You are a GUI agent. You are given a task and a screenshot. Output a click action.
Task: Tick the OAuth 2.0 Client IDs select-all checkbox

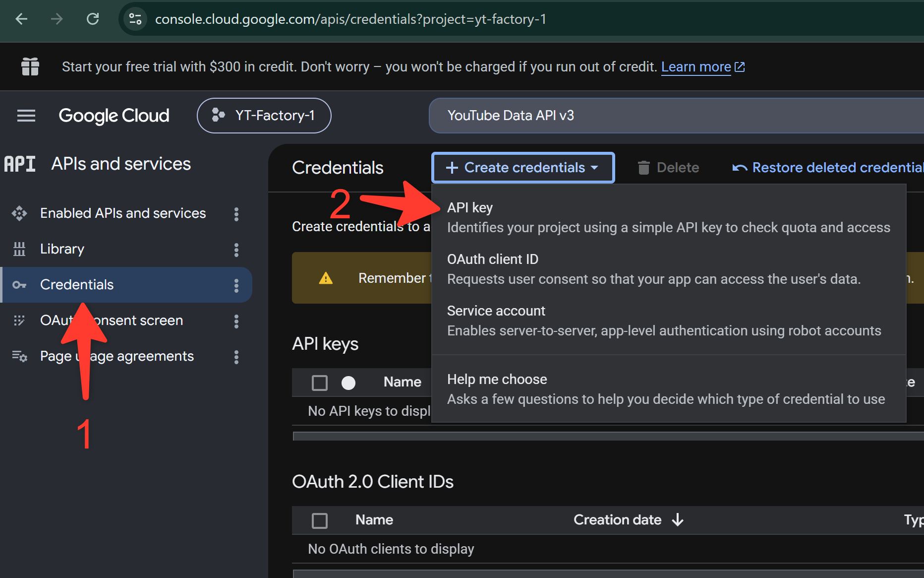click(320, 520)
